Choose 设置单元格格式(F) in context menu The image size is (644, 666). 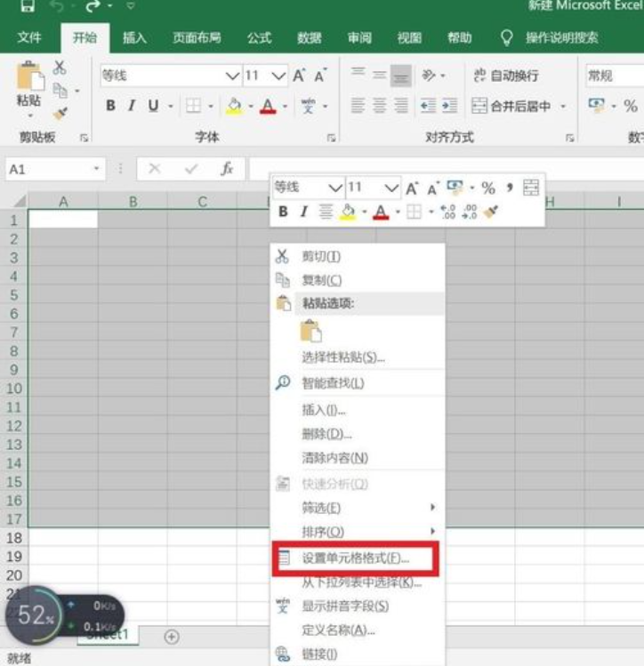click(x=356, y=558)
